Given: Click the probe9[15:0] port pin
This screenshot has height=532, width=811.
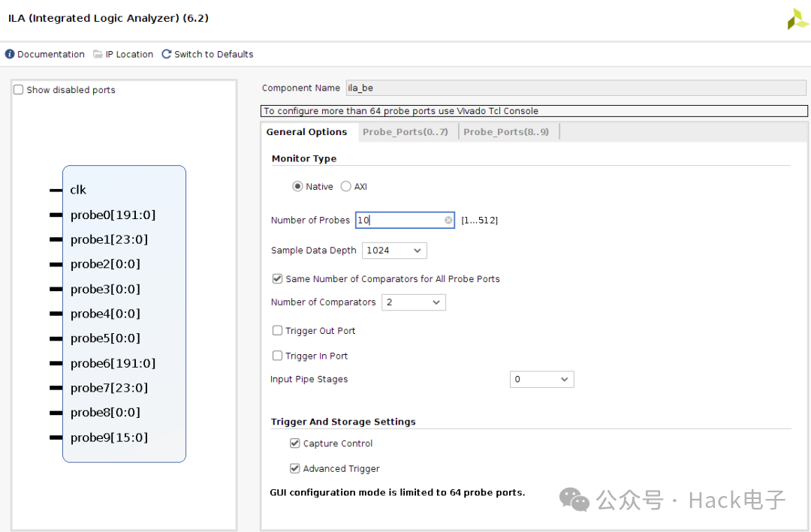Looking at the screenshot, I should (x=56, y=437).
